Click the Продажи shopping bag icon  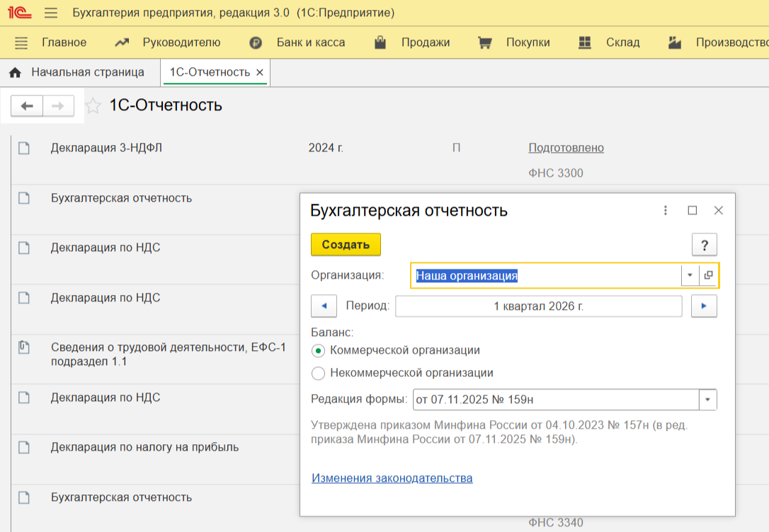tap(380, 42)
